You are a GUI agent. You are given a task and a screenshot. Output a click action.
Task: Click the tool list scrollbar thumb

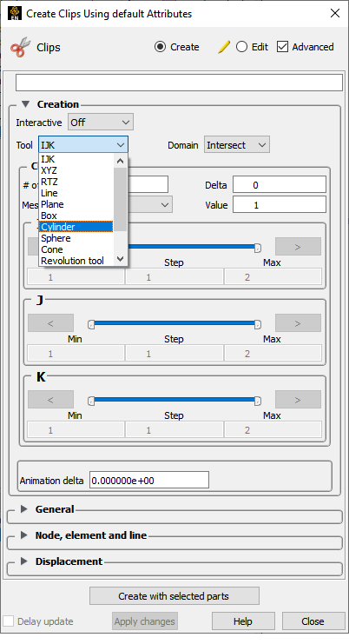(x=120, y=199)
